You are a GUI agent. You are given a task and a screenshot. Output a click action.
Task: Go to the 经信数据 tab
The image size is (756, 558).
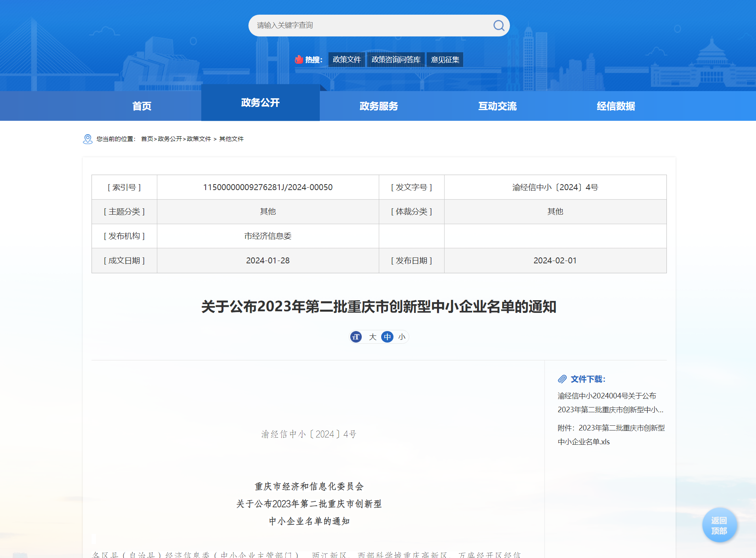click(x=616, y=106)
